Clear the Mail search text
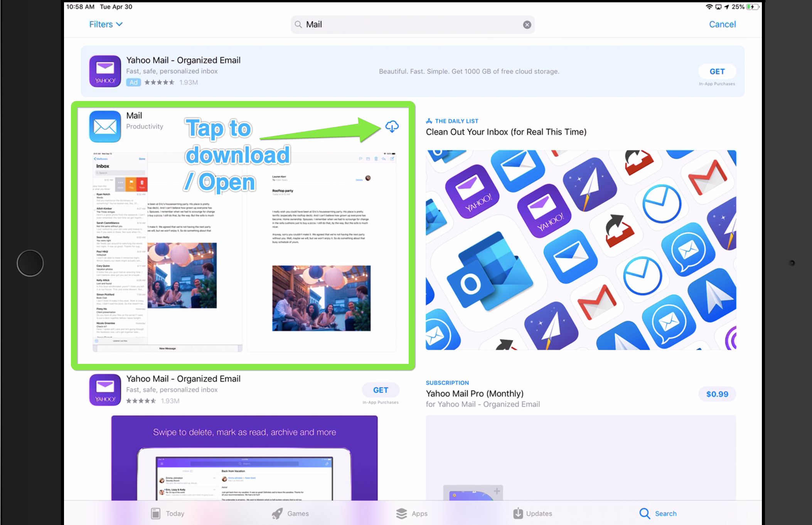 (x=527, y=25)
